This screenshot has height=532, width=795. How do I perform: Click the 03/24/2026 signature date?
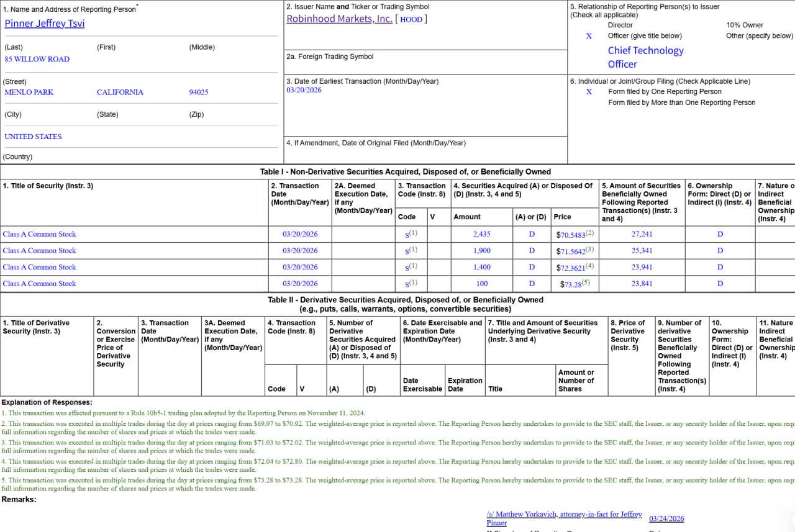click(x=666, y=518)
